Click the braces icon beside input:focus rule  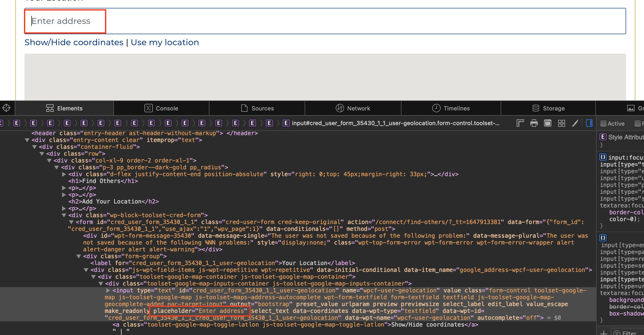(x=603, y=157)
